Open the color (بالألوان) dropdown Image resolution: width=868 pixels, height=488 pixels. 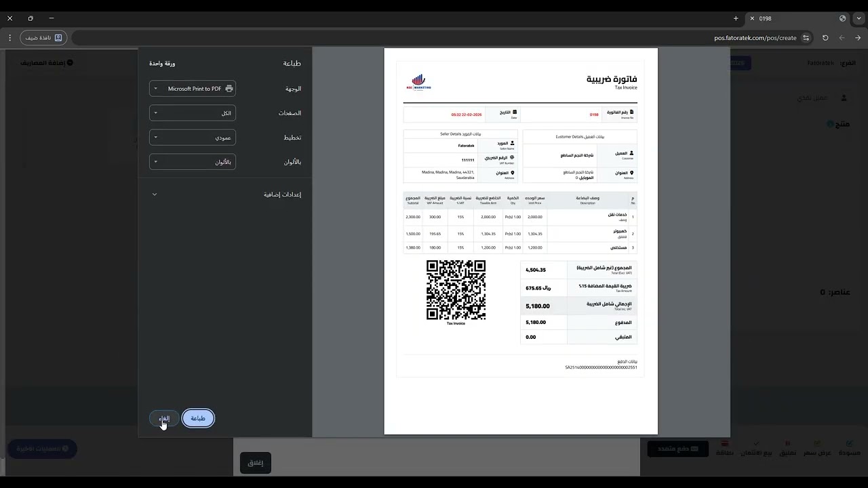193,162
